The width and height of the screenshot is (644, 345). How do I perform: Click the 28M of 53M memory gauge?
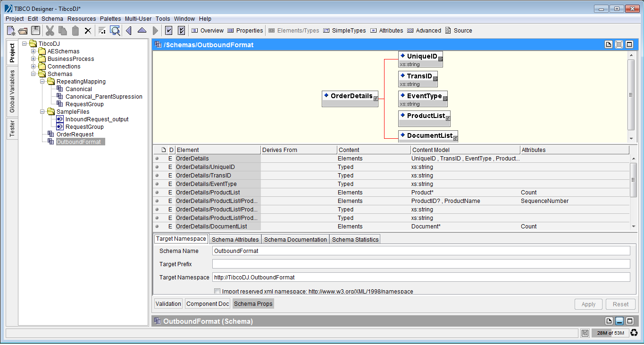(610, 333)
